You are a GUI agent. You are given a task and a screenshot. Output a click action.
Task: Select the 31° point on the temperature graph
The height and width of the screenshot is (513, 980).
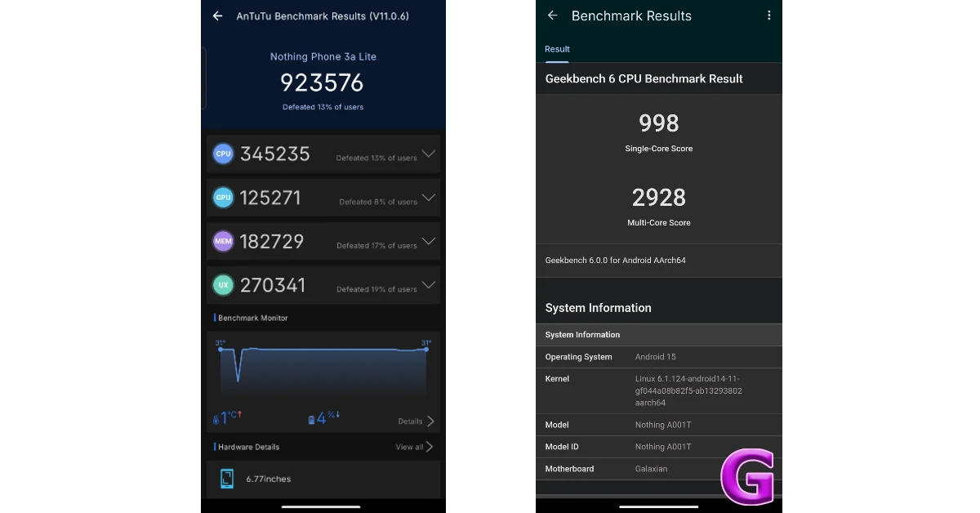point(220,348)
